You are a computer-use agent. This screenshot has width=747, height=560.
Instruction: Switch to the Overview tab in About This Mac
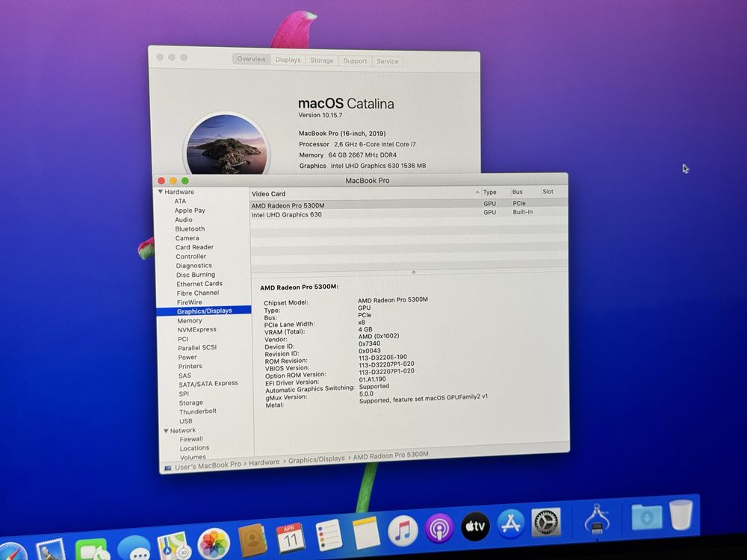[x=251, y=59]
